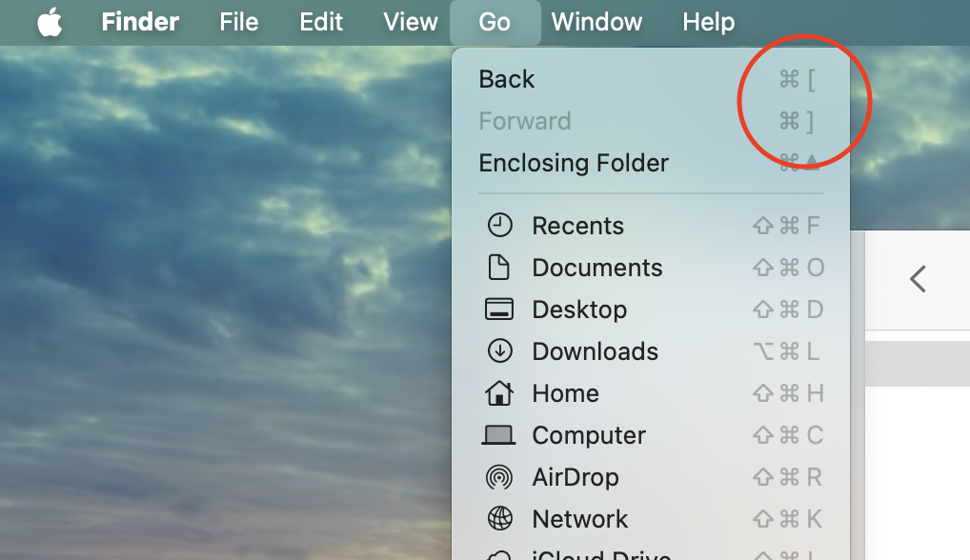The width and height of the screenshot is (970, 560).
Task: Click the Computer shortcut ⇧⌘C label
Action: (787, 436)
